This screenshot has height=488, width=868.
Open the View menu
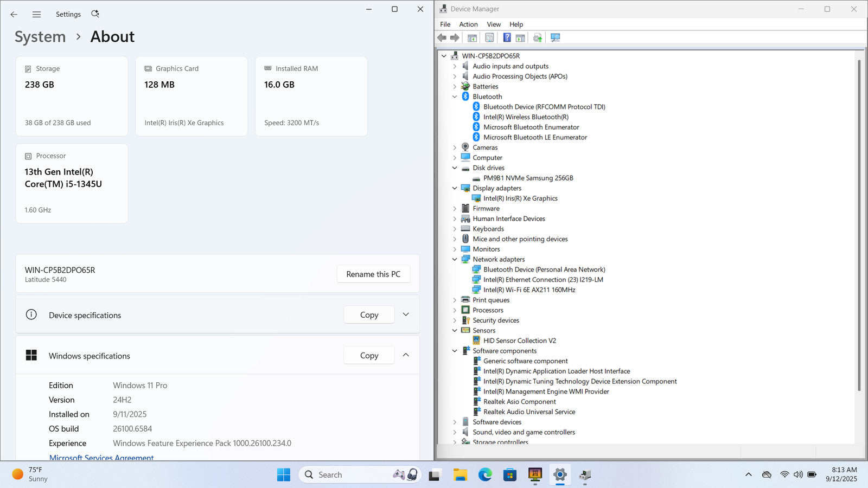[494, 24]
